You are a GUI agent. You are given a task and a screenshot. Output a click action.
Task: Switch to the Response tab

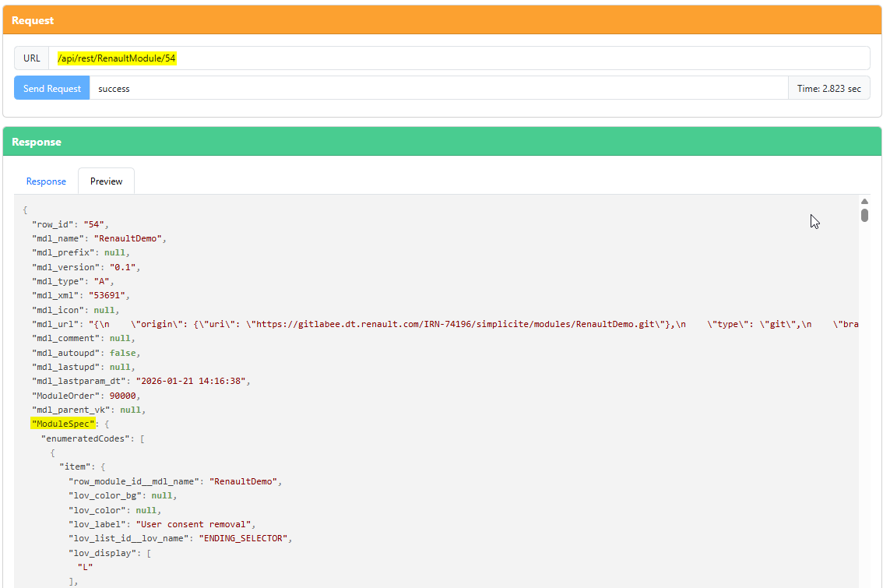pyautogui.click(x=46, y=181)
